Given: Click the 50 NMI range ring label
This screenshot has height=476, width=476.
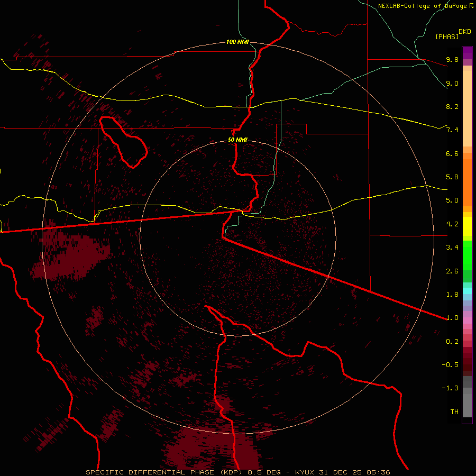Looking at the screenshot, I should [237, 140].
